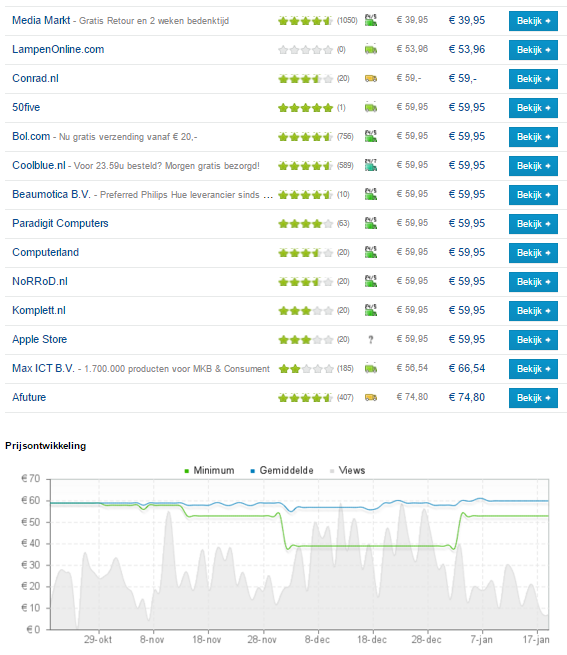This screenshot has height=655, width=567.
Task: Open the Conrad.nl shop link
Action: pos(36,78)
